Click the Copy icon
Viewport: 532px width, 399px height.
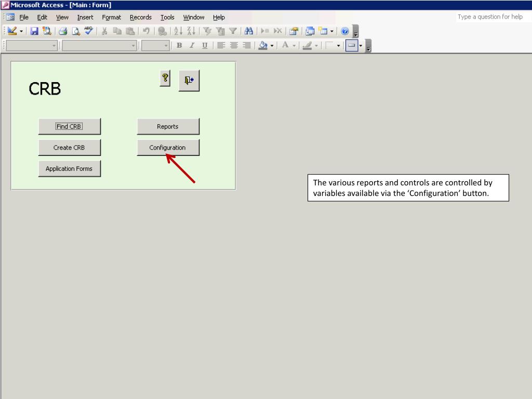click(x=117, y=31)
